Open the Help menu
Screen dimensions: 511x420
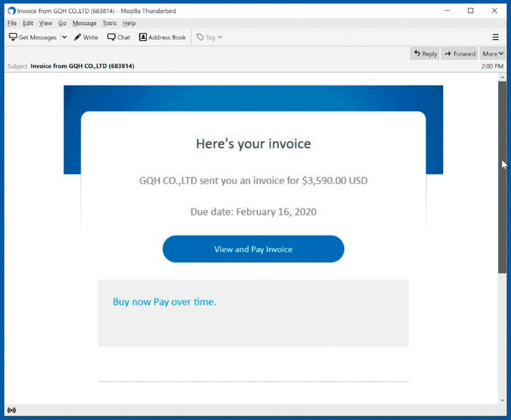129,23
